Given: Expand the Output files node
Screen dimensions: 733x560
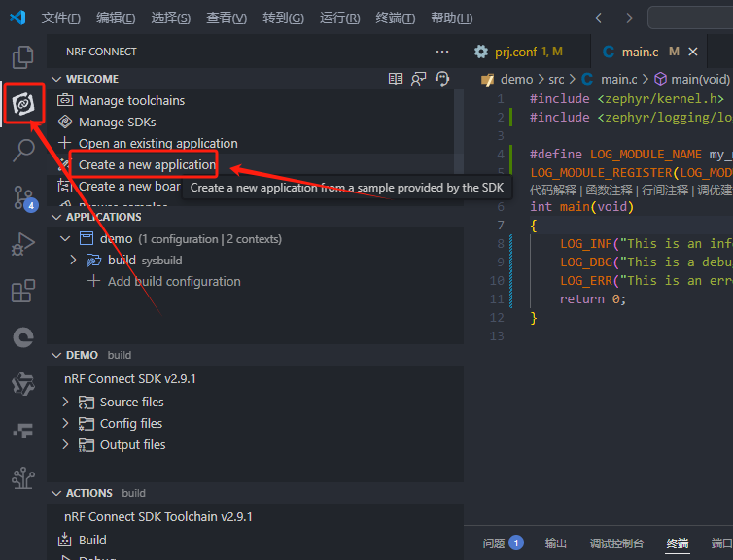Looking at the screenshot, I should click(65, 444).
